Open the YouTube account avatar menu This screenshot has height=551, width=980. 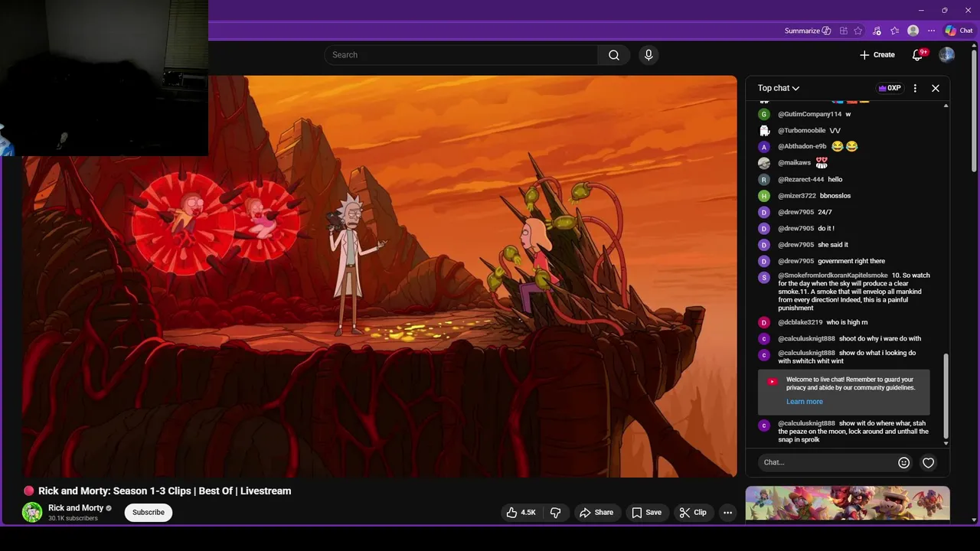click(x=947, y=55)
